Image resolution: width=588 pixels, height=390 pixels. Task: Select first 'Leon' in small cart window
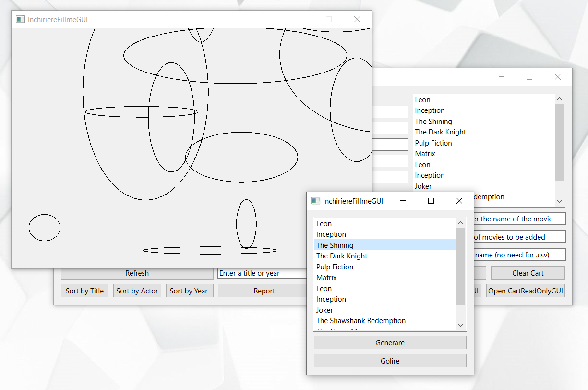click(x=384, y=224)
